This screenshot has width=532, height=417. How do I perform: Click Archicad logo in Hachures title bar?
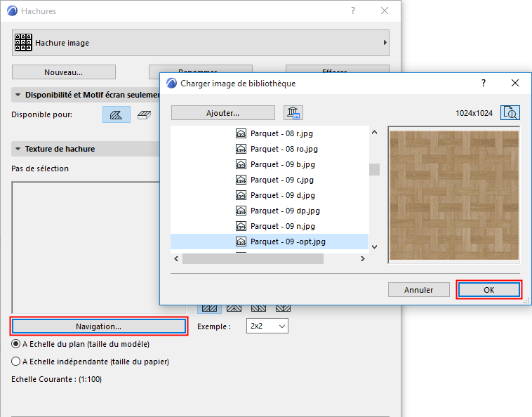click(x=12, y=11)
